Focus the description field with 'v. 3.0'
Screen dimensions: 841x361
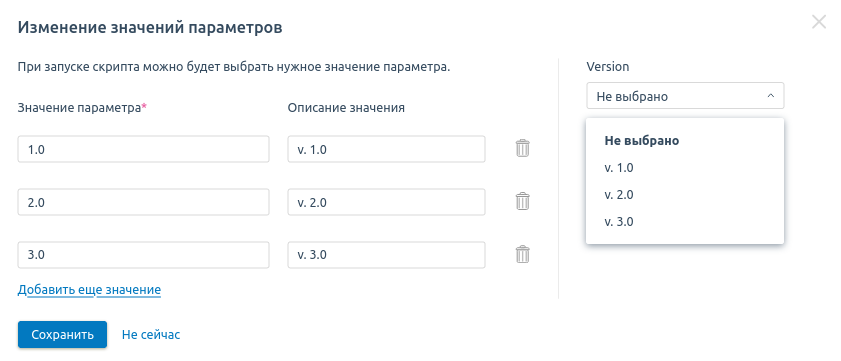coord(386,255)
